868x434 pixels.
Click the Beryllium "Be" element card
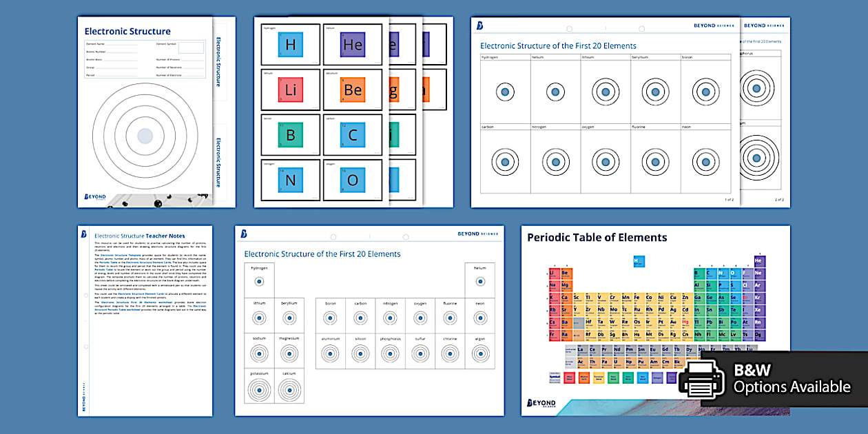click(x=353, y=89)
